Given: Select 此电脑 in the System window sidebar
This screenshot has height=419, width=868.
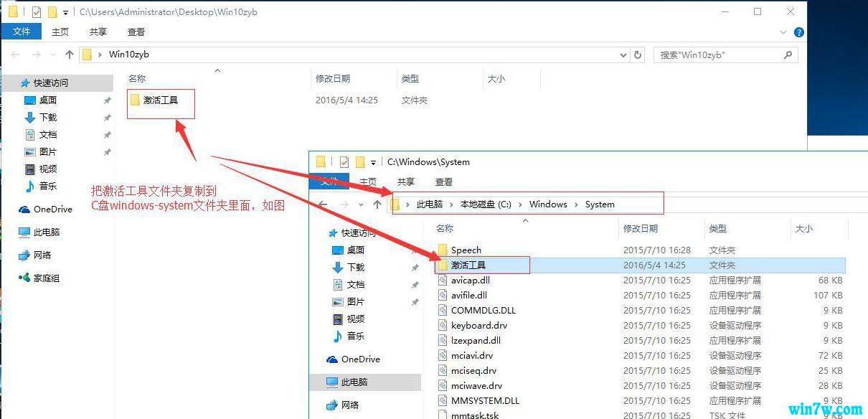Looking at the screenshot, I should (x=355, y=382).
